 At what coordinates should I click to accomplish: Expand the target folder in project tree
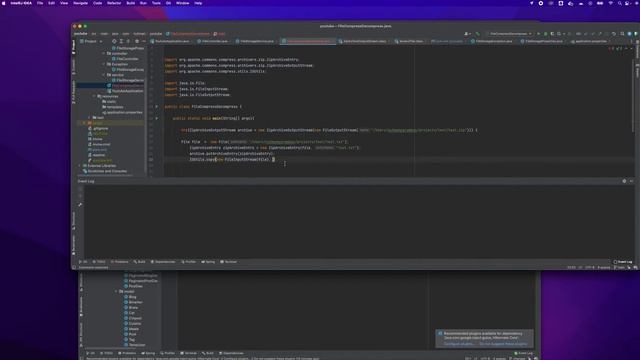tap(84, 123)
